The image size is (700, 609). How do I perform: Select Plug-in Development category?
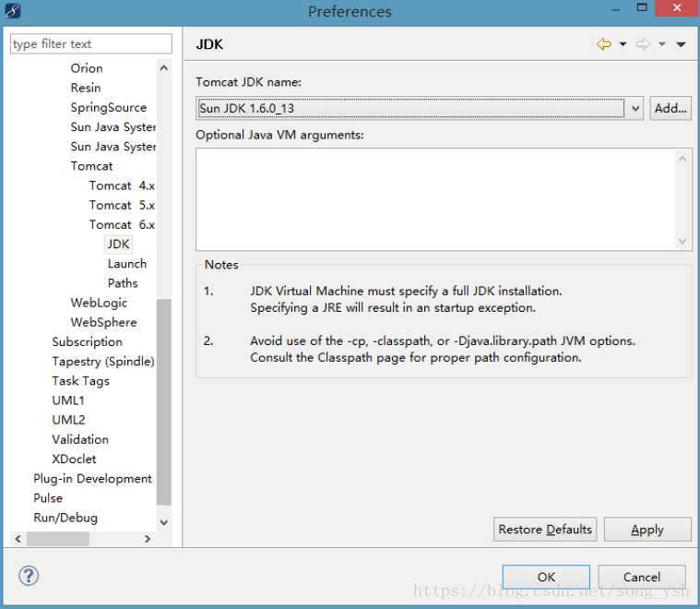tap(92, 479)
